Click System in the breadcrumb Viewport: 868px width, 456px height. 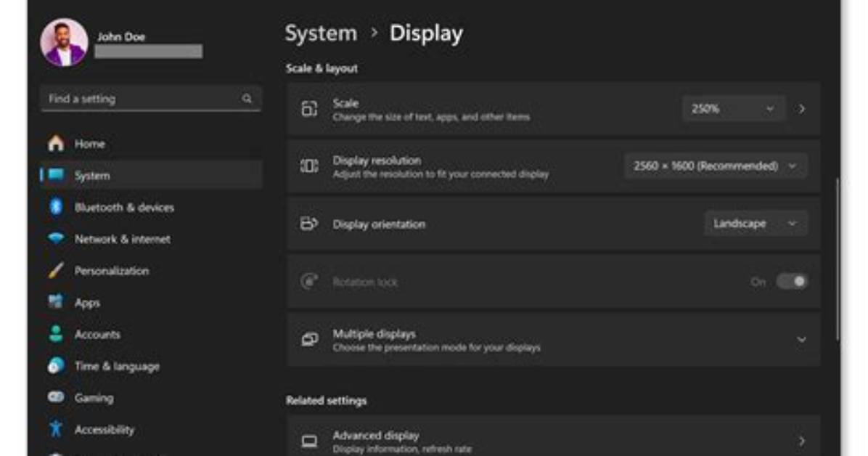[x=321, y=33]
